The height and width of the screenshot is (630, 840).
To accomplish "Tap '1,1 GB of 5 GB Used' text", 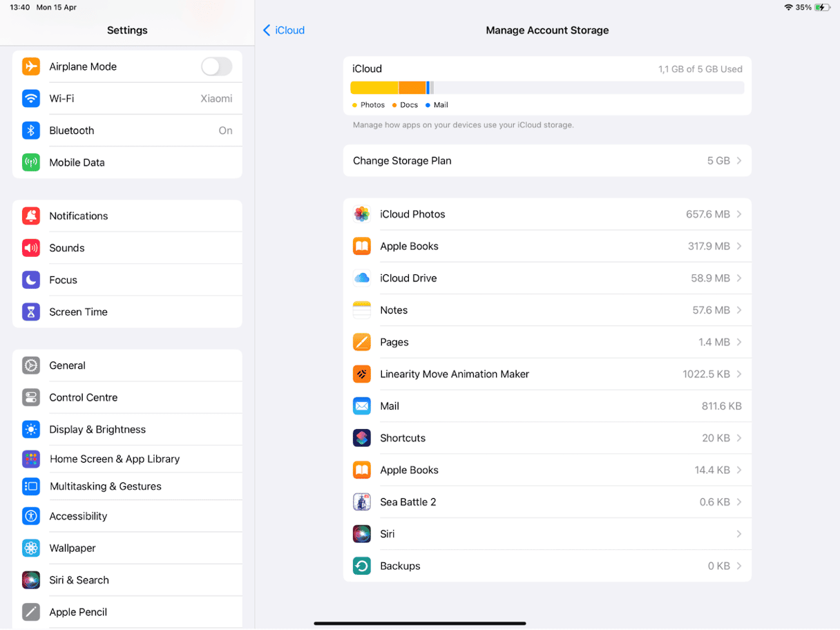I will pyautogui.click(x=700, y=69).
